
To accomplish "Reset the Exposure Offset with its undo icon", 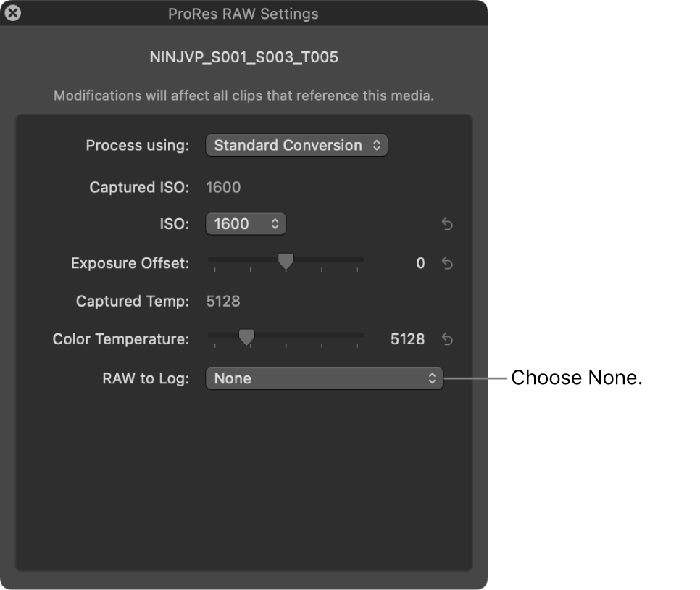I will point(448,263).
